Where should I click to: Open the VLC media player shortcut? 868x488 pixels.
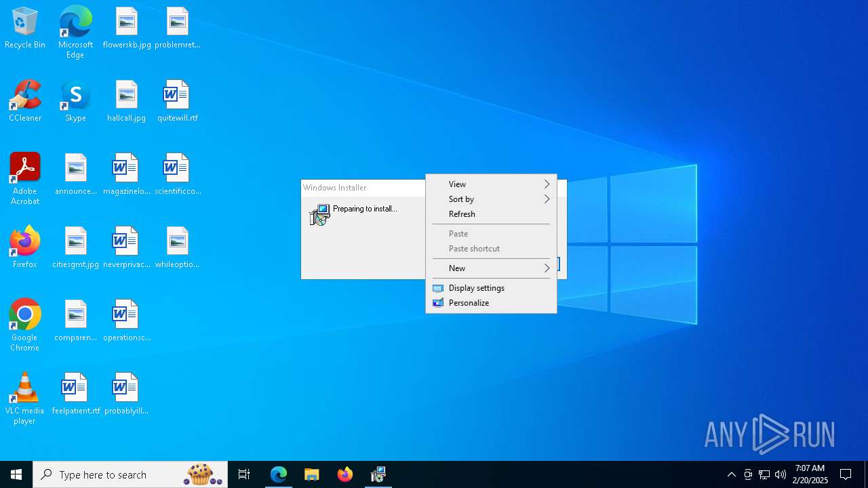[25, 399]
